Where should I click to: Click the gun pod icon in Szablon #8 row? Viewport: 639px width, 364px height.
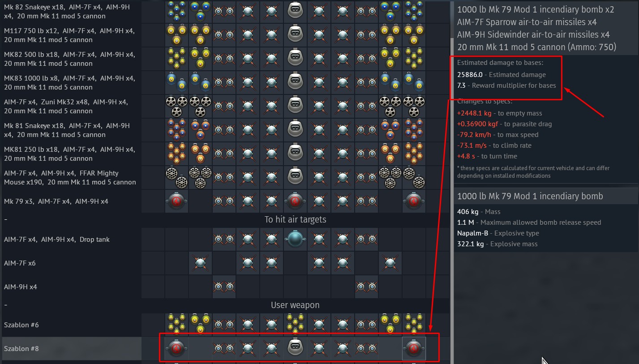pos(295,348)
